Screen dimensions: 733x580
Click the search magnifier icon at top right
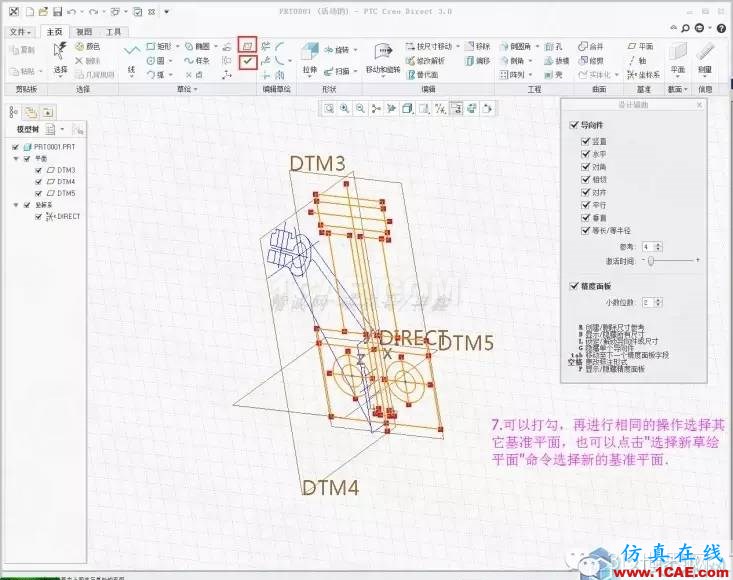(685, 28)
